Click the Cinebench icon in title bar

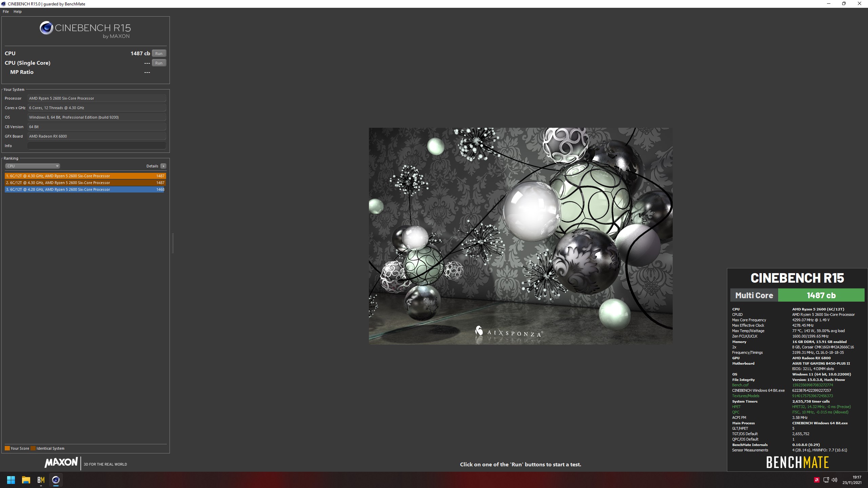click(3, 4)
